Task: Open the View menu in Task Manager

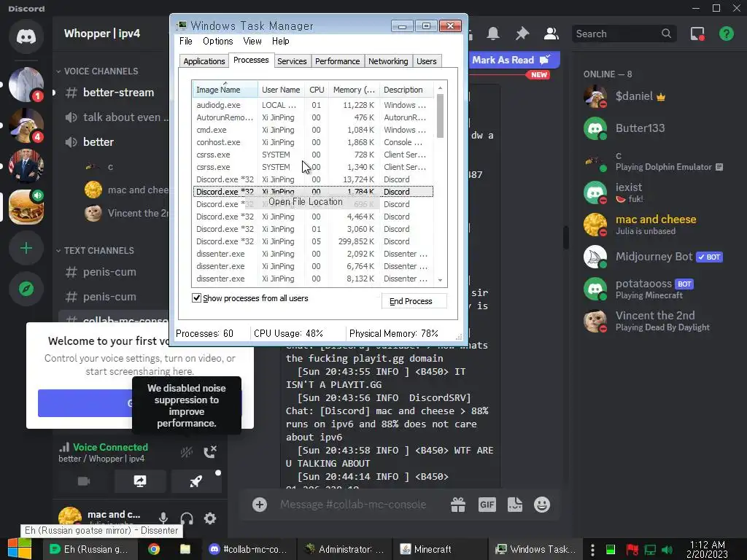Action: (x=252, y=41)
